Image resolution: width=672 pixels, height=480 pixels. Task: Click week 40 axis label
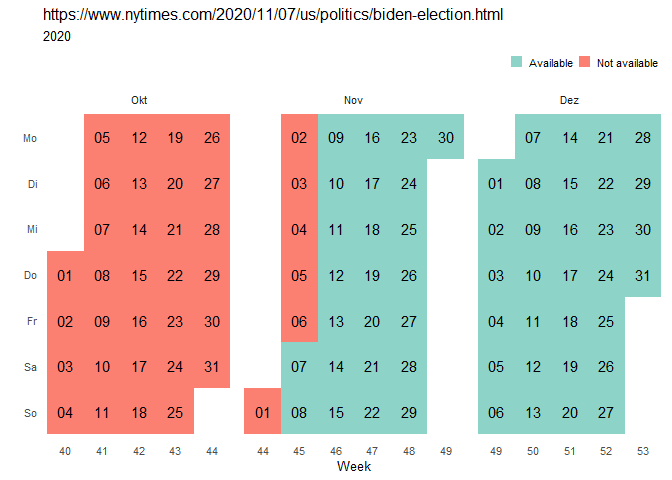click(x=65, y=452)
